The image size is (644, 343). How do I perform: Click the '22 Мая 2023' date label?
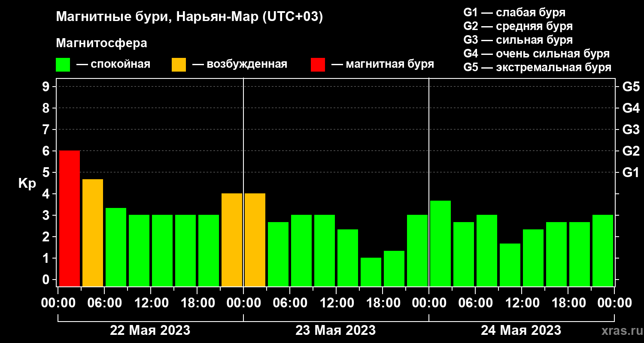point(150,330)
